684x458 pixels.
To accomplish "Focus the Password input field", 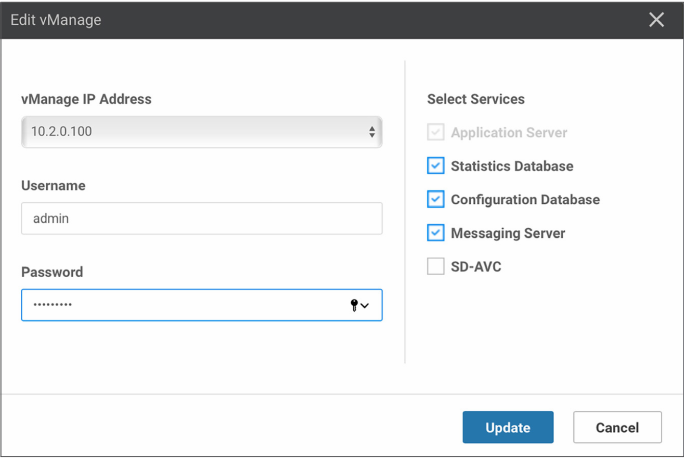I will click(202, 305).
